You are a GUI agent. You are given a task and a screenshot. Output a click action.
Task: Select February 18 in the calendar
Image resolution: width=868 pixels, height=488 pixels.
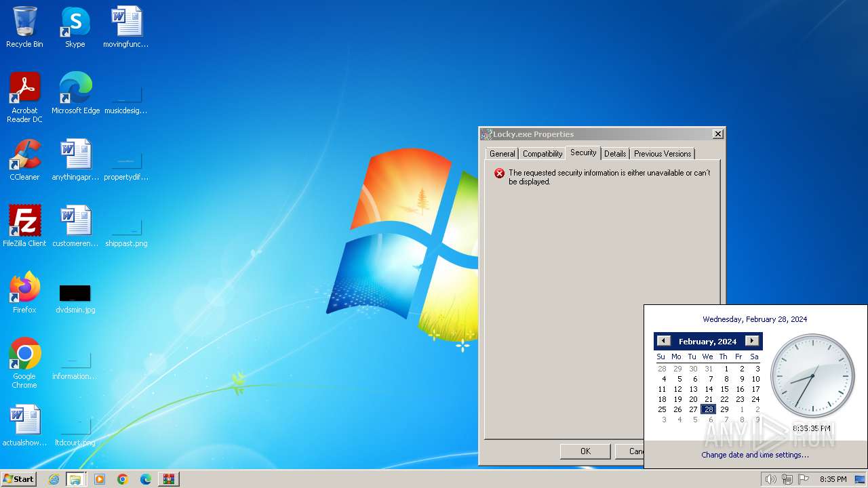(662, 399)
